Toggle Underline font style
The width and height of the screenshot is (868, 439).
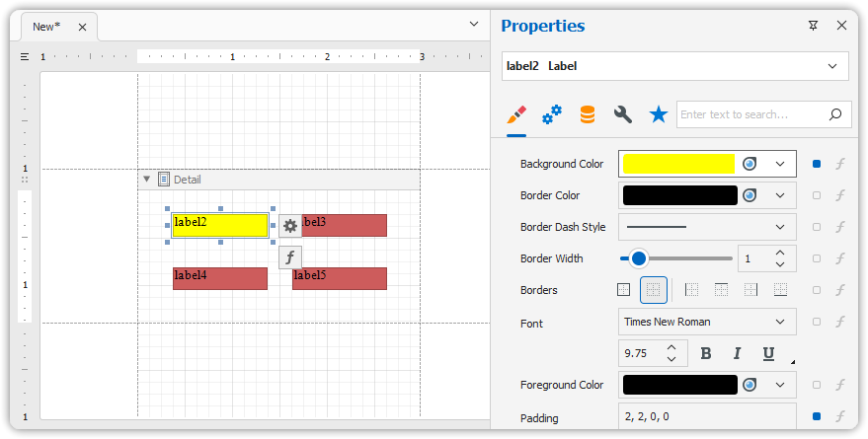point(768,353)
